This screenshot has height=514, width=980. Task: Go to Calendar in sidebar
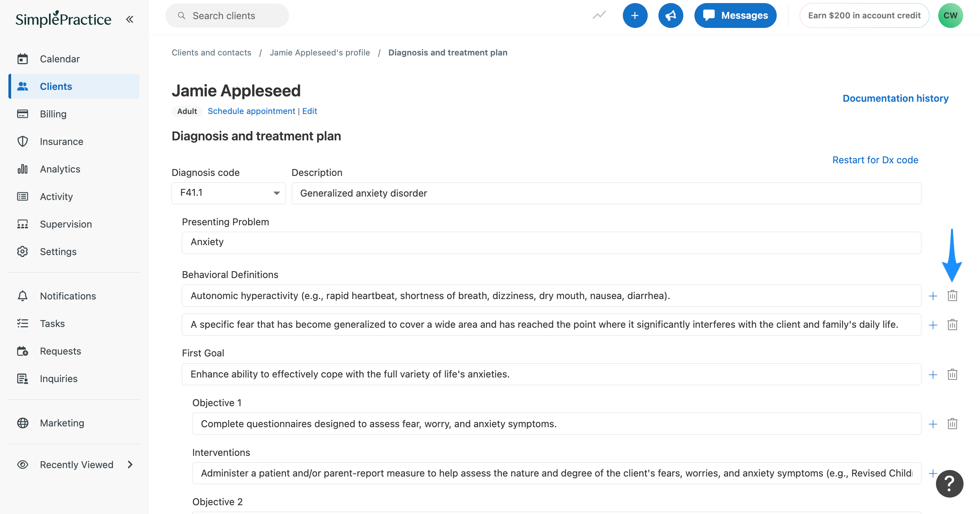coord(60,59)
